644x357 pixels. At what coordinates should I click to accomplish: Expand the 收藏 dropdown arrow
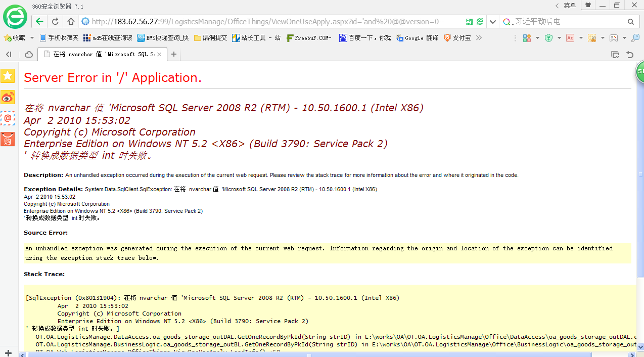click(32, 38)
